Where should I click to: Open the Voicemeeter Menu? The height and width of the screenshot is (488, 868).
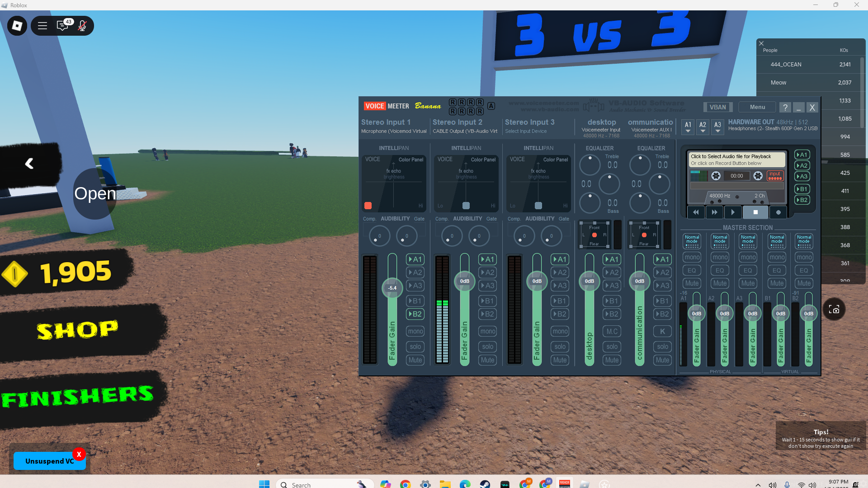coord(757,107)
